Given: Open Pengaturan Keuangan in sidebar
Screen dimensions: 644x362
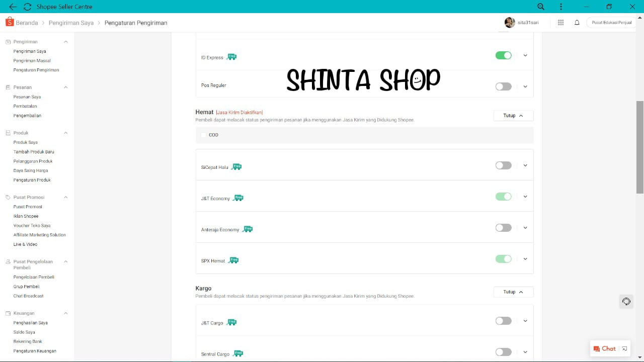Looking at the screenshot, I should pyautogui.click(x=35, y=351).
